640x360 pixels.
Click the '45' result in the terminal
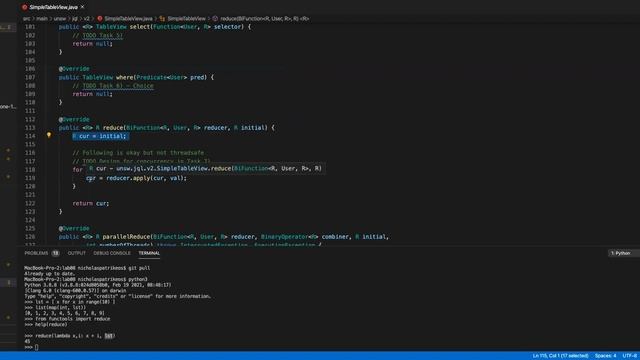27,341
